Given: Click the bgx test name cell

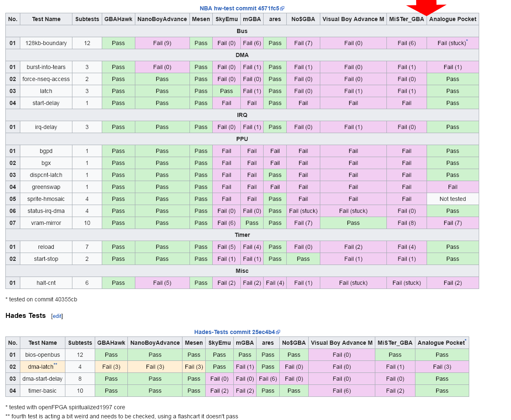Looking at the screenshot, I should coord(46,163).
